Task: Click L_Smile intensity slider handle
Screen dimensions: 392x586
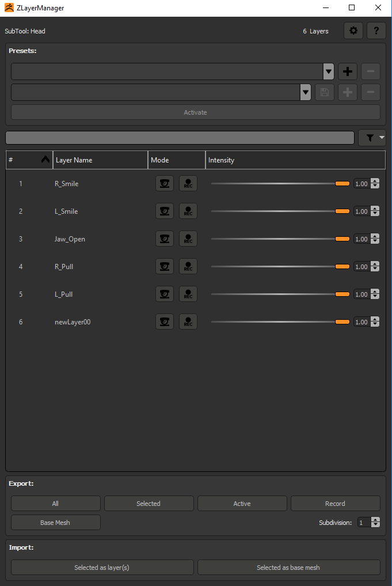Action: [x=342, y=211]
